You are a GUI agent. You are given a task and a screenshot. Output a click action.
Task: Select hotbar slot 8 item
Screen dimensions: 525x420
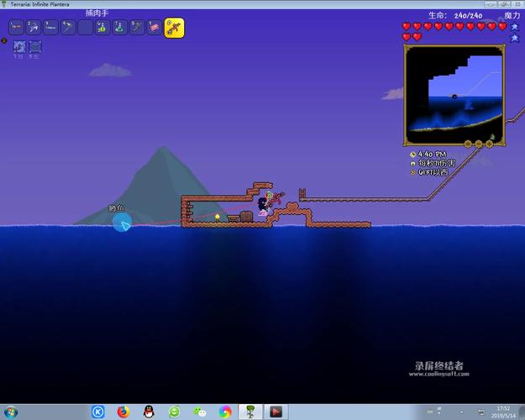coord(137,27)
